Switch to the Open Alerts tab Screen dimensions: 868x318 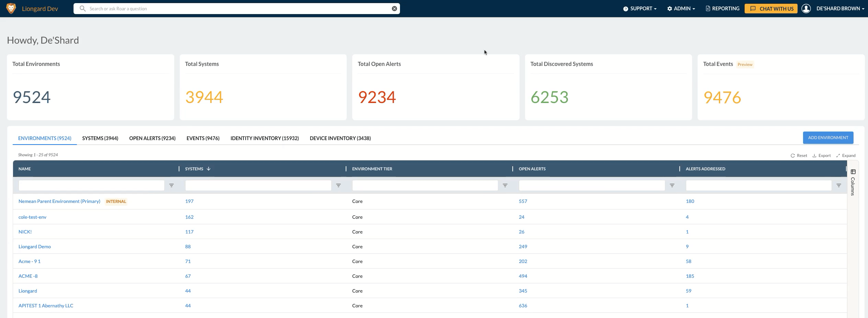[152, 138]
